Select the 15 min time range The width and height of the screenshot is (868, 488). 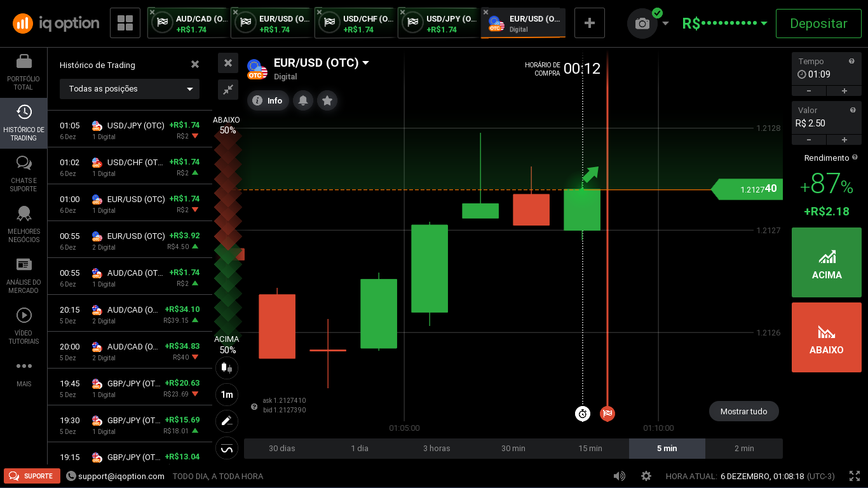tap(590, 449)
